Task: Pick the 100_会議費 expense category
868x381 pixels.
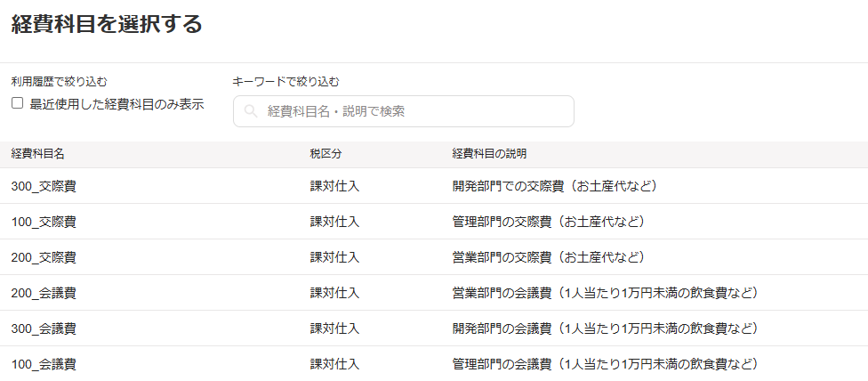Action: coord(44,364)
